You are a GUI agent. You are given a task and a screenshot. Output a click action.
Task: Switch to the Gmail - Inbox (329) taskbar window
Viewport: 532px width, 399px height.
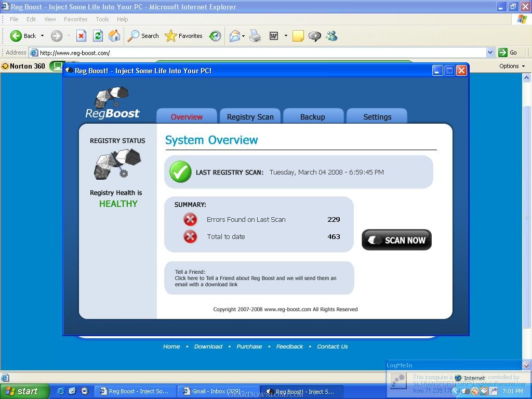click(x=219, y=391)
